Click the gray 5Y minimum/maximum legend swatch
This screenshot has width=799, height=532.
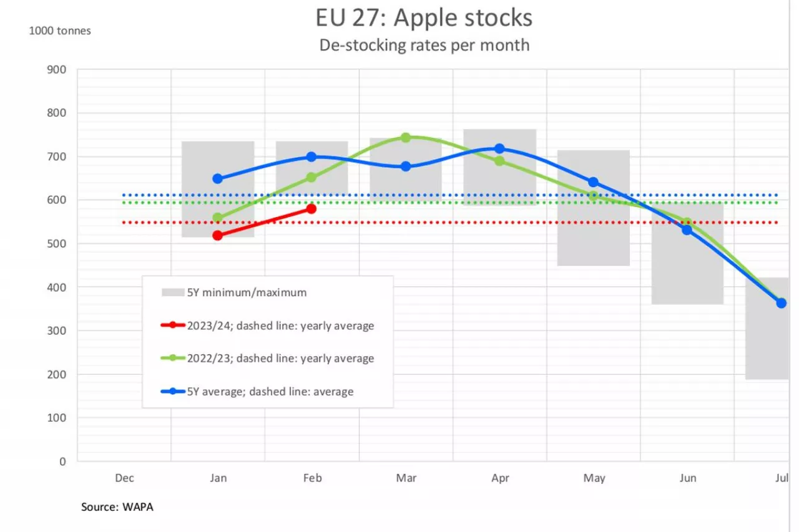(173, 293)
